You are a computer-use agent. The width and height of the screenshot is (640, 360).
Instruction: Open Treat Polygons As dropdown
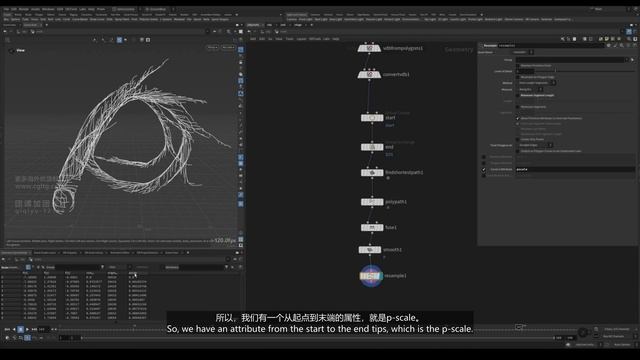(x=536, y=145)
